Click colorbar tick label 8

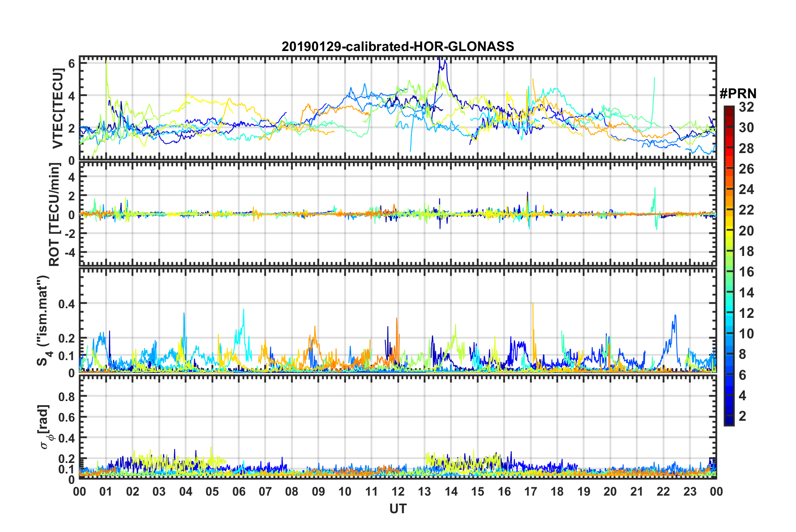coord(742,354)
